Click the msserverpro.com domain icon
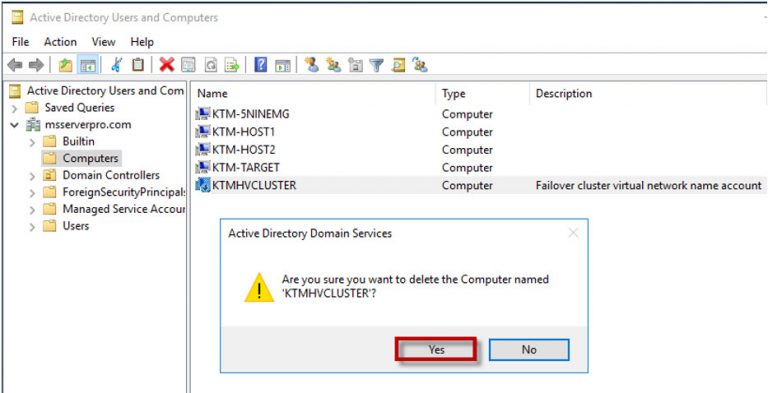 click(33, 124)
